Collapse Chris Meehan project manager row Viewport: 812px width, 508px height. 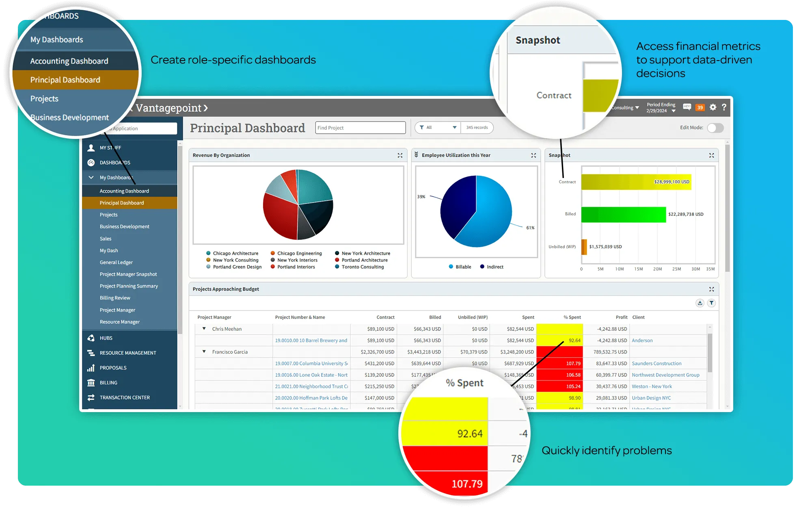204,329
